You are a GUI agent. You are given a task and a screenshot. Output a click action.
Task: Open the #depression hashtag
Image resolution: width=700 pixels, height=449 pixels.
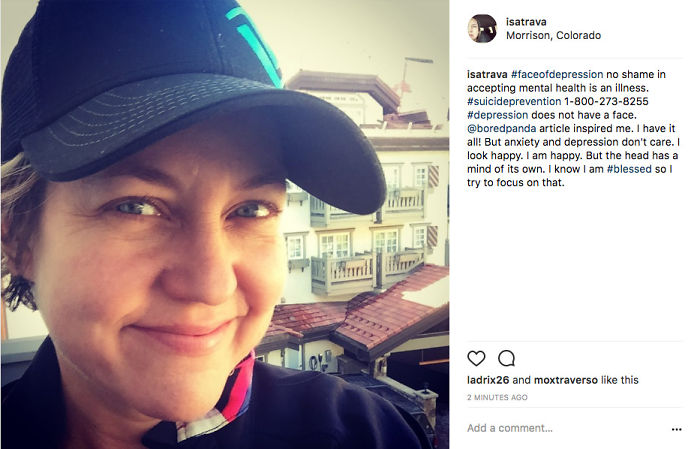click(497, 115)
